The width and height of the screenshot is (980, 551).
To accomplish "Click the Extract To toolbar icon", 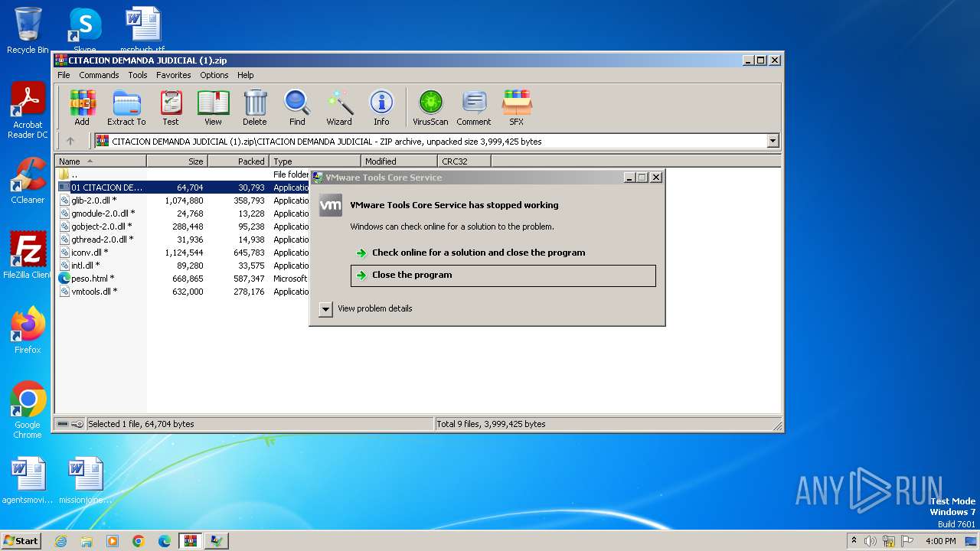I will point(126,107).
